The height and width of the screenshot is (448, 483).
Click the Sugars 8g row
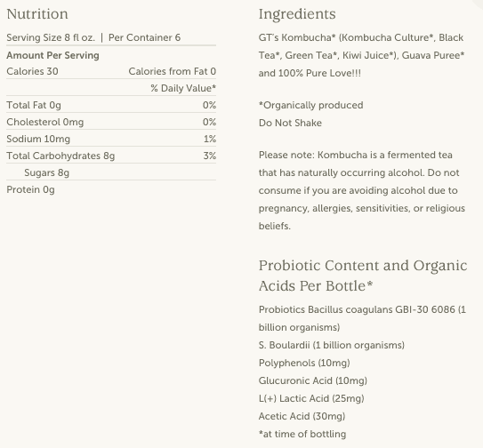tap(111, 172)
